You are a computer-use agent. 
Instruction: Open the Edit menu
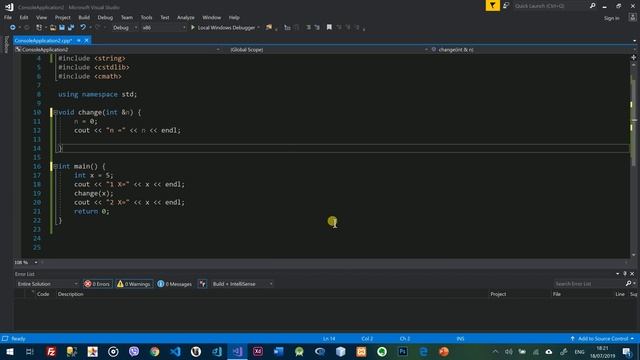point(24,18)
